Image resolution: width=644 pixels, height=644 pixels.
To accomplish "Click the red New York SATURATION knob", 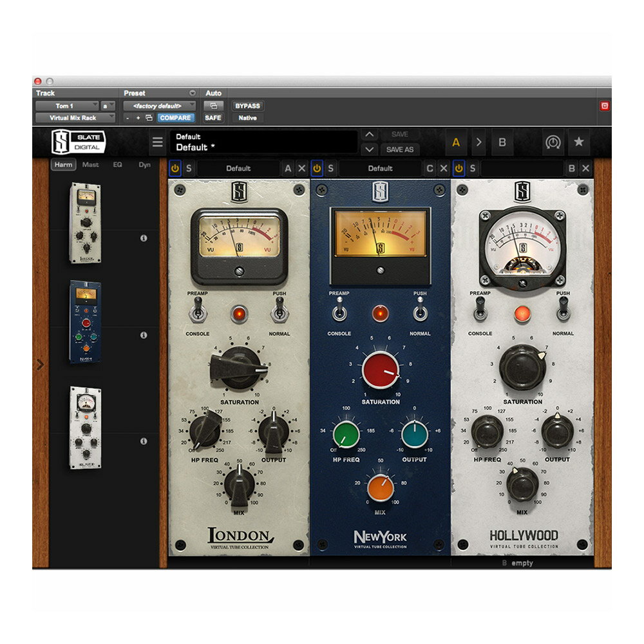I will 381,369.
